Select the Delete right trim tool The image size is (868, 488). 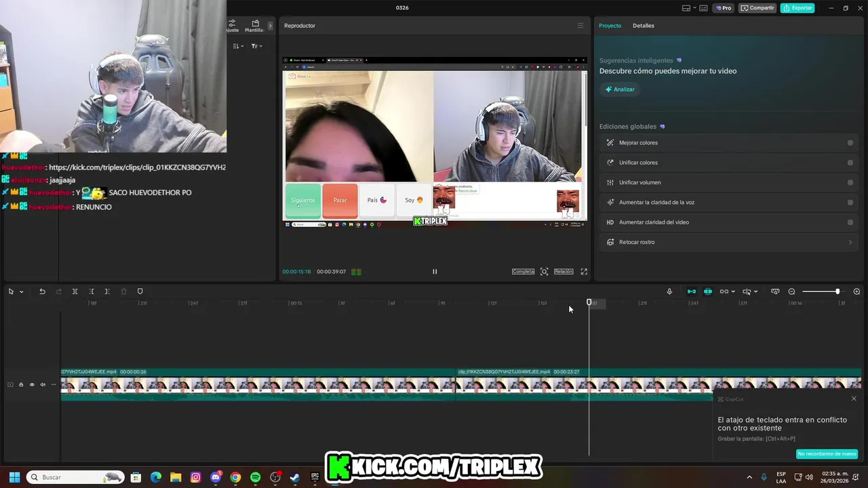tap(107, 291)
